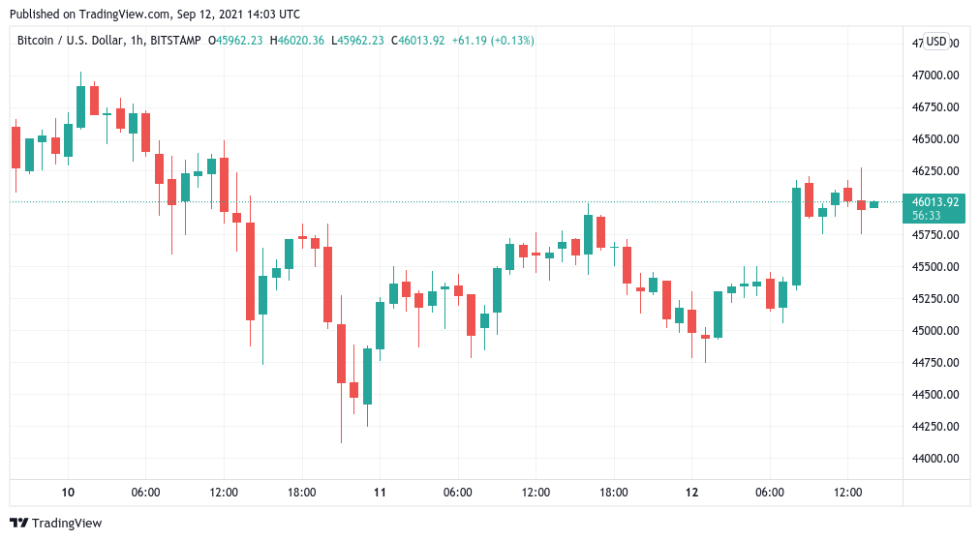Click the date marker 11 on time axis
980x540 pixels.
(x=380, y=492)
